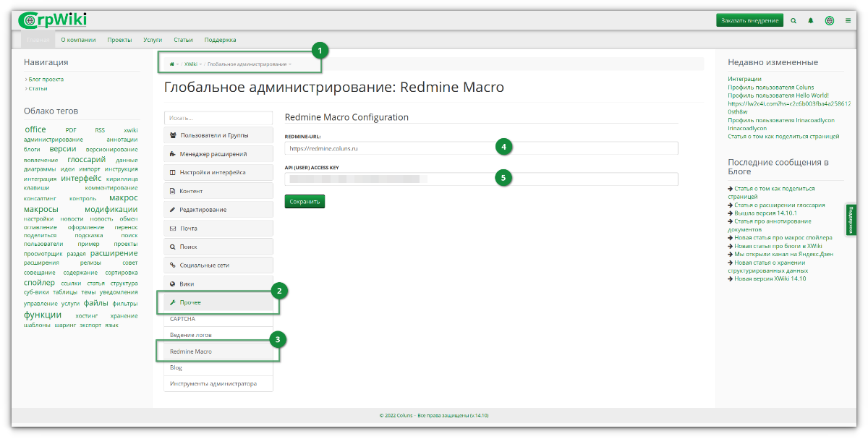
Task: Click the глоссарий tag
Action: 87,159
